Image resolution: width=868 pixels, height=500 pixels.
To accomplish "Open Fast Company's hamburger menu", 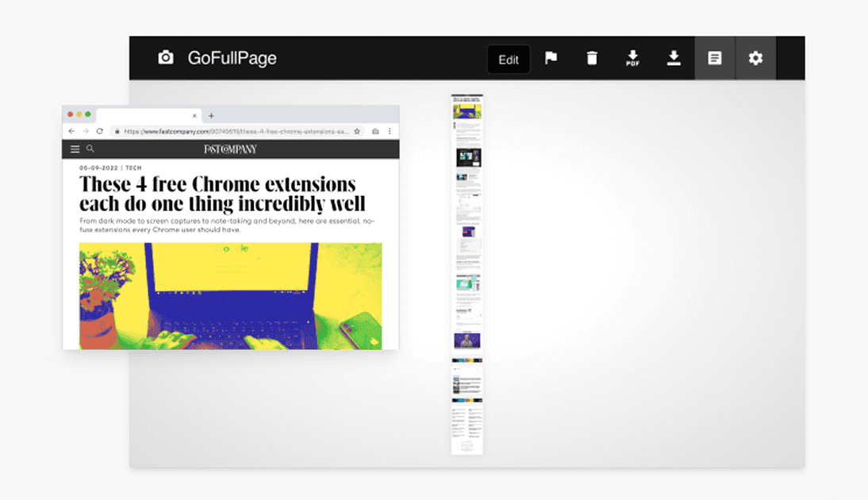I will (x=74, y=148).
